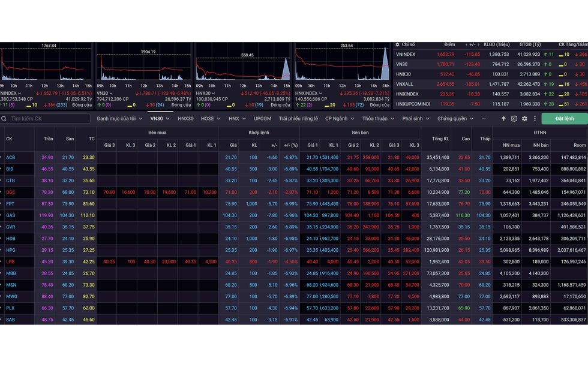Open the HNXINDEX mini chart
Viewport: 588px width, 367px height.
tap(341, 63)
